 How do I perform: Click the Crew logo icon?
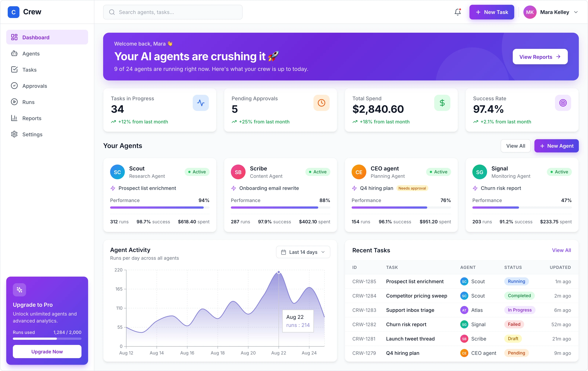point(13,12)
